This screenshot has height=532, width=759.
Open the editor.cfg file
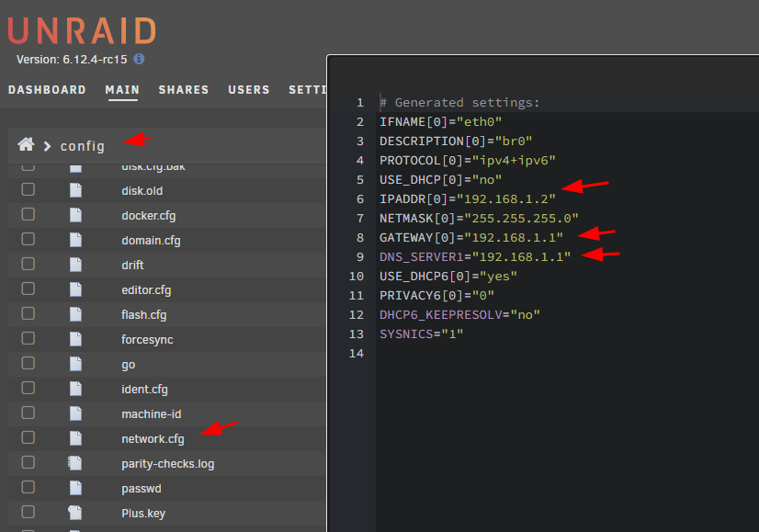pos(146,290)
